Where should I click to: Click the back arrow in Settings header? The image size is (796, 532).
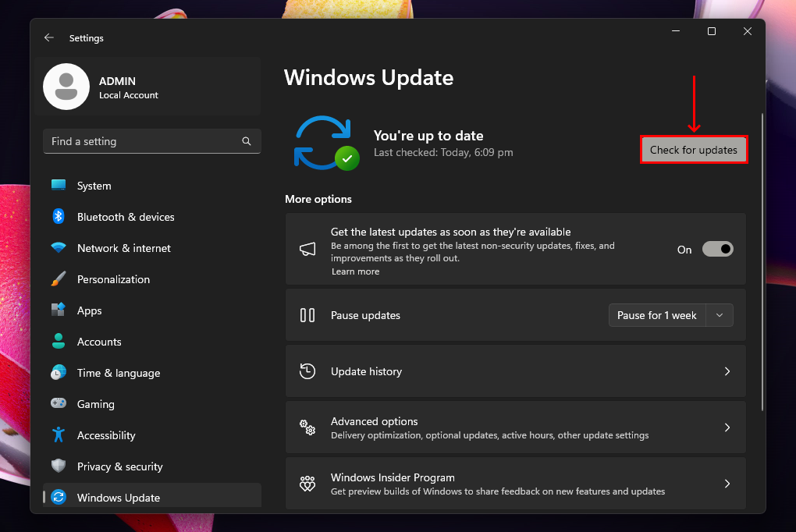48,37
